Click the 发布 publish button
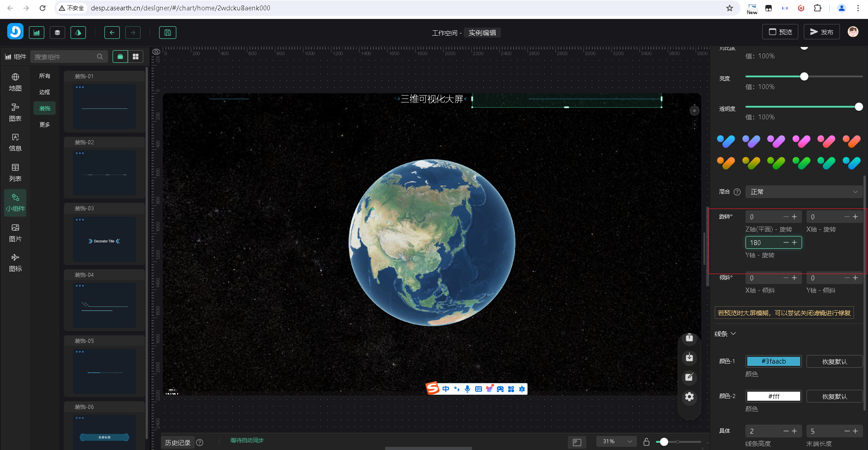 coord(821,32)
